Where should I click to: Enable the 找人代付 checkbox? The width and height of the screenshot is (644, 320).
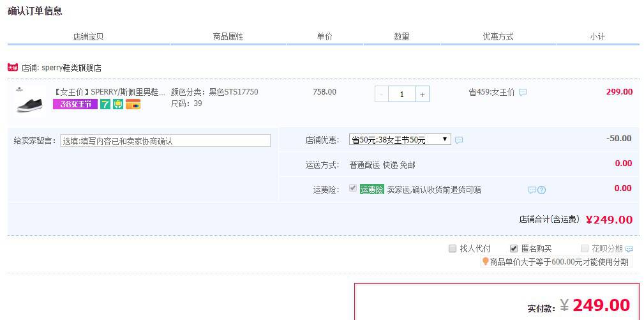click(x=453, y=248)
